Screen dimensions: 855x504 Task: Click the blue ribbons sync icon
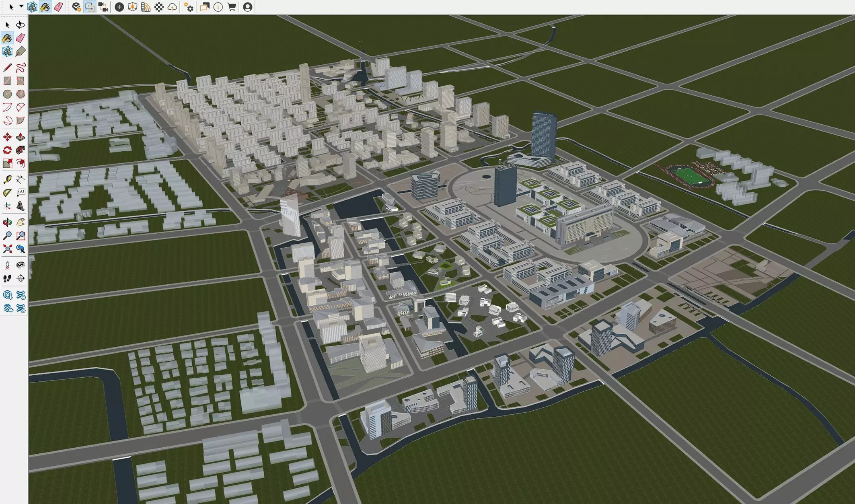click(20, 295)
